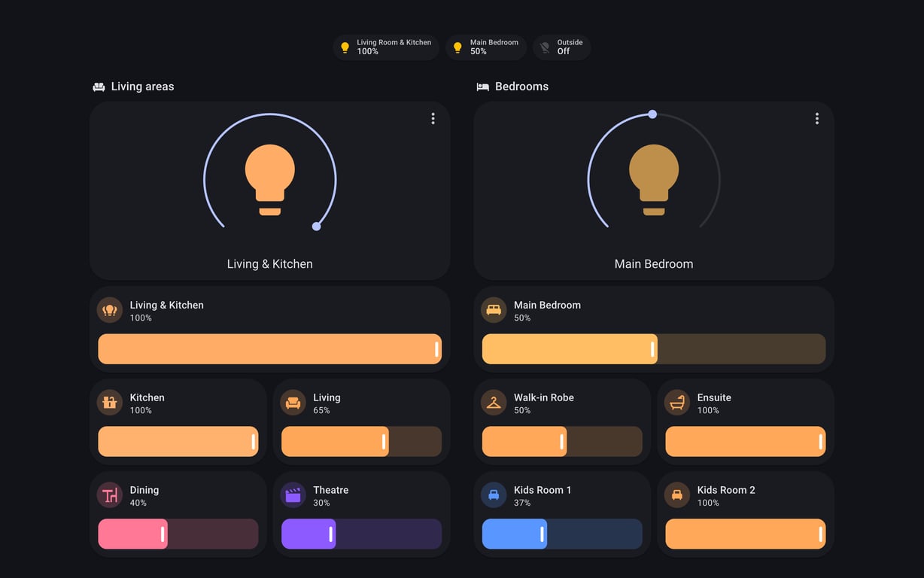Screen dimensions: 924x578
Task: Click the 37% value under Kids Room 1
Action: coord(522,503)
